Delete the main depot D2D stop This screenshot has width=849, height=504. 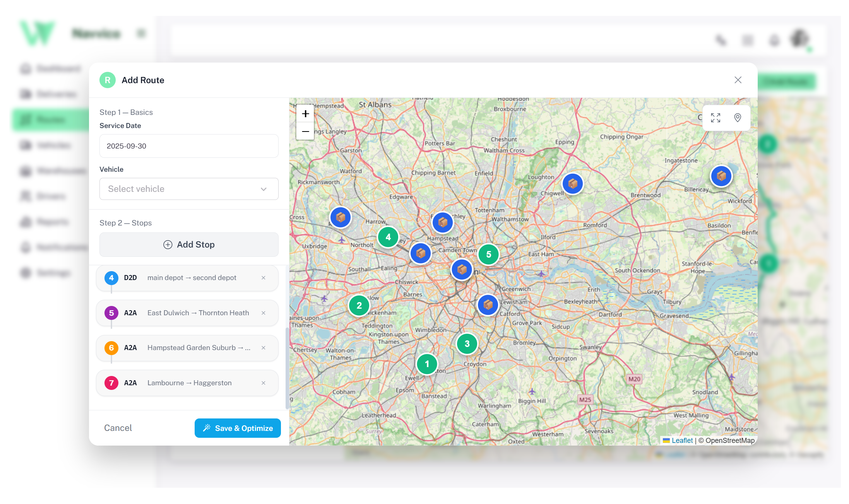(264, 278)
